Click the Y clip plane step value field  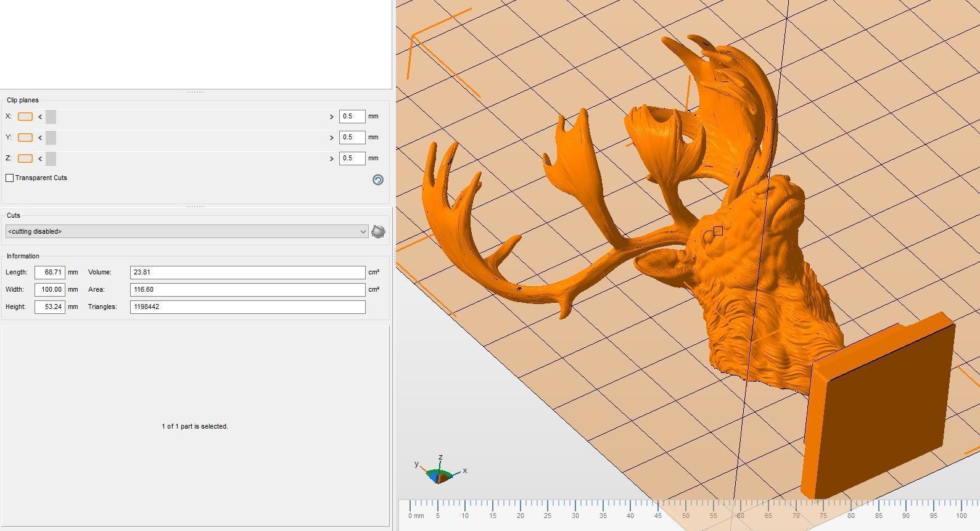(352, 138)
